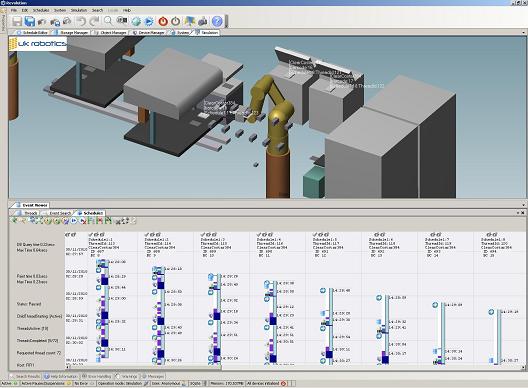The image size is (528, 388).
Task: Select the Schedules tab in Event Viewer
Action: coord(90,213)
